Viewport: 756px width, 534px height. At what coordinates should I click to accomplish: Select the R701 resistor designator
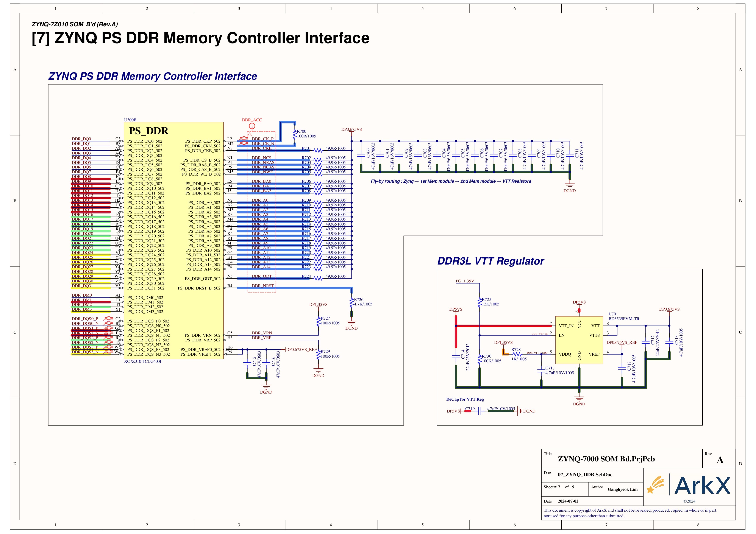tap(306, 148)
